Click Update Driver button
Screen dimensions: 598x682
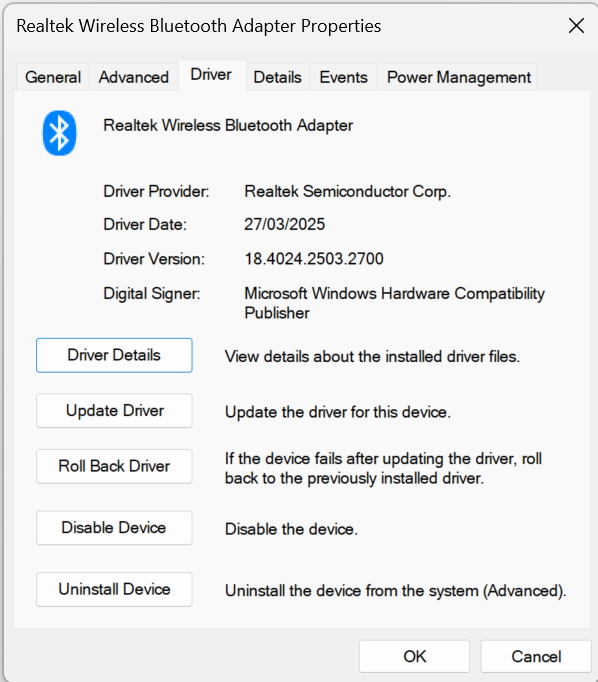tap(114, 411)
